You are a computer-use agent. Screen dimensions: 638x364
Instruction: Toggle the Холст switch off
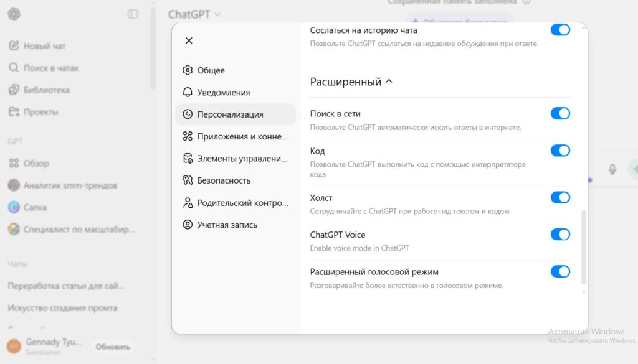[x=560, y=197]
